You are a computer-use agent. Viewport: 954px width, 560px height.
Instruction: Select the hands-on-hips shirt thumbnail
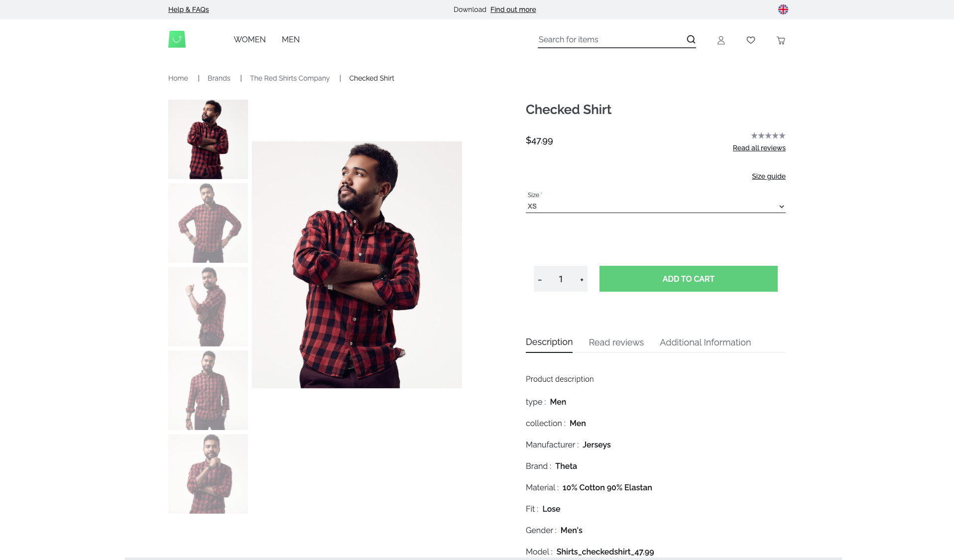pos(208,223)
